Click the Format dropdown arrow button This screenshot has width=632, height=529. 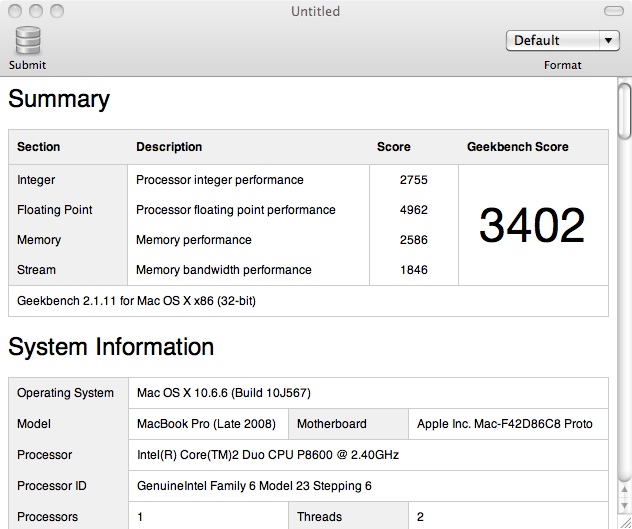(x=609, y=40)
